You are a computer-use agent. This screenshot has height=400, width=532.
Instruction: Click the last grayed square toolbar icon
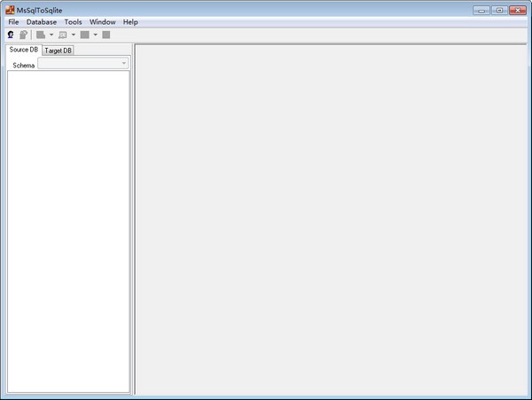point(106,35)
